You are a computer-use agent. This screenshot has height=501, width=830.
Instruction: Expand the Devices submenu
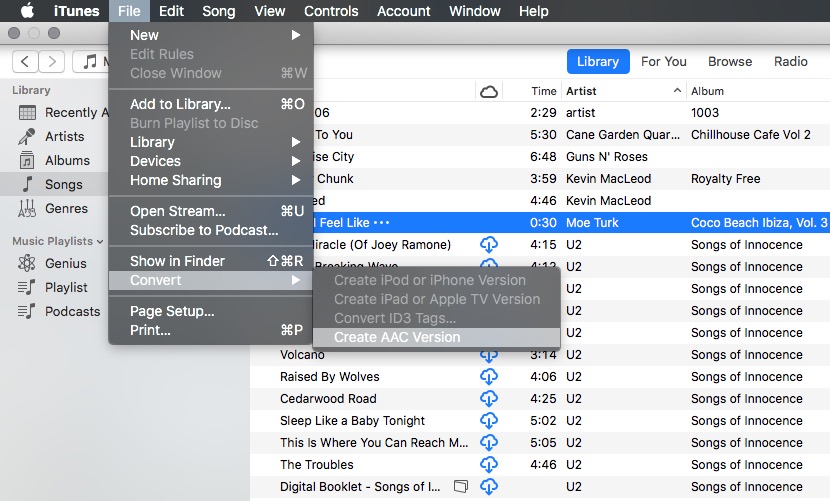pos(211,161)
